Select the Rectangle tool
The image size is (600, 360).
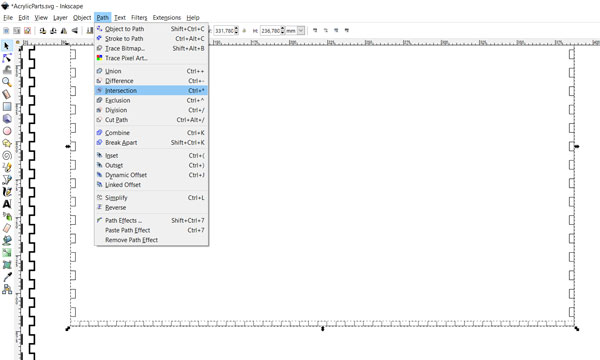click(7, 106)
